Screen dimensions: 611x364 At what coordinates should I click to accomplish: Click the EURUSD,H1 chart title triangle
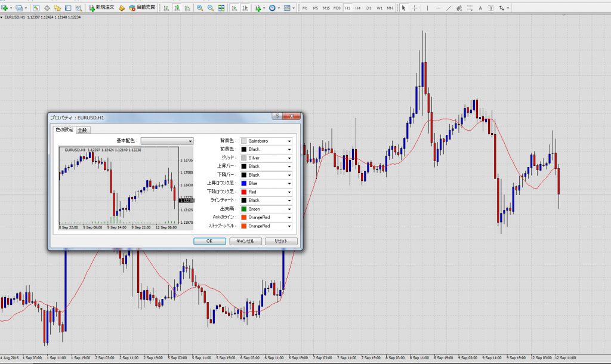point(2,17)
